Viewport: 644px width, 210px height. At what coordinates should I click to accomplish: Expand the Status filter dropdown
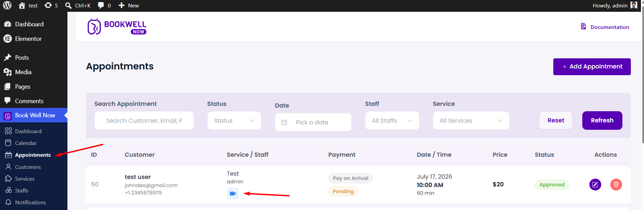(234, 121)
